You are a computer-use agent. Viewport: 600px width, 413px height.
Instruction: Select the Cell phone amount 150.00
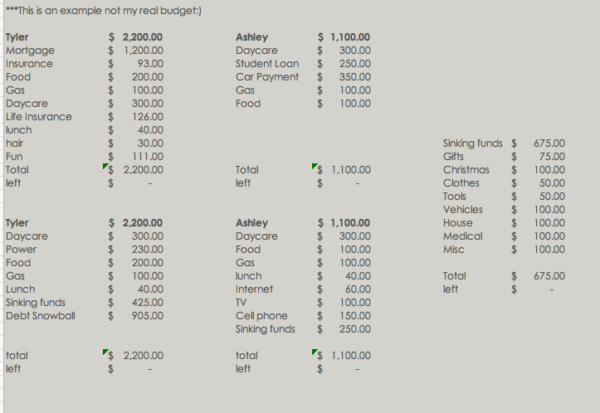(353, 315)
